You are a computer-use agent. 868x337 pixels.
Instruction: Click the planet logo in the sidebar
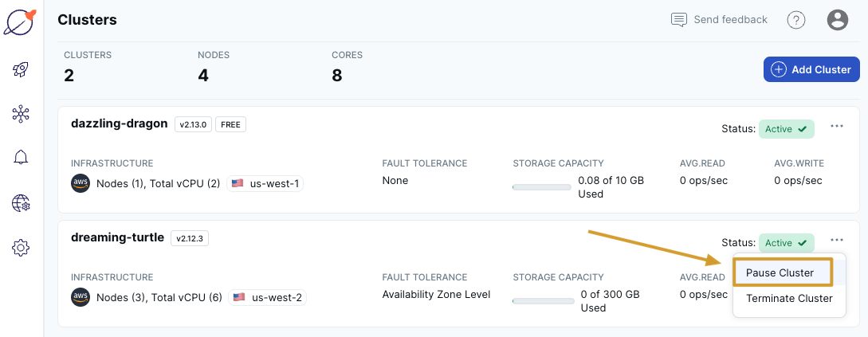point(20,21)
